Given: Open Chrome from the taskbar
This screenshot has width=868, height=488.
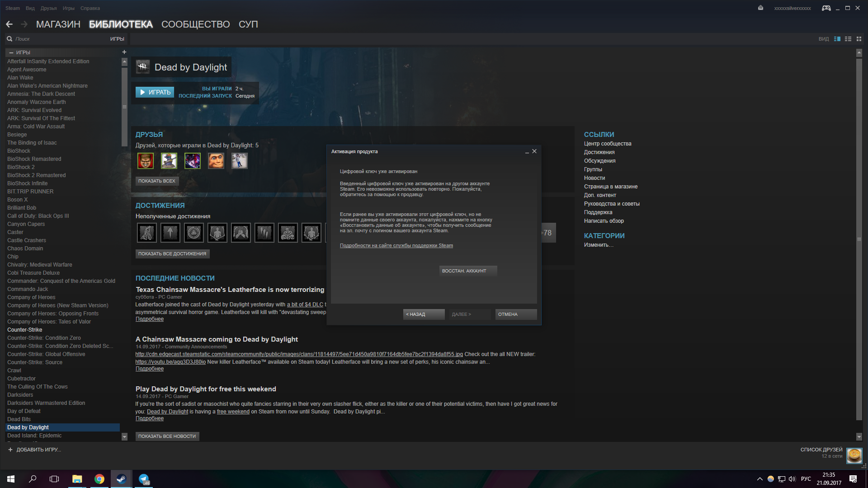Looking at the screenshot, I should tap(99, 479).
